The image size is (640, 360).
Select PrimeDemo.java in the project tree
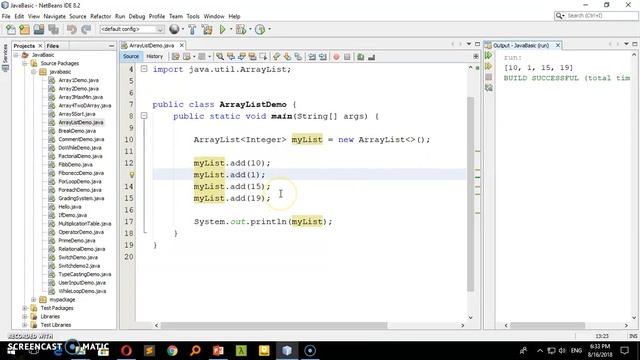click(x=76, y=241)
